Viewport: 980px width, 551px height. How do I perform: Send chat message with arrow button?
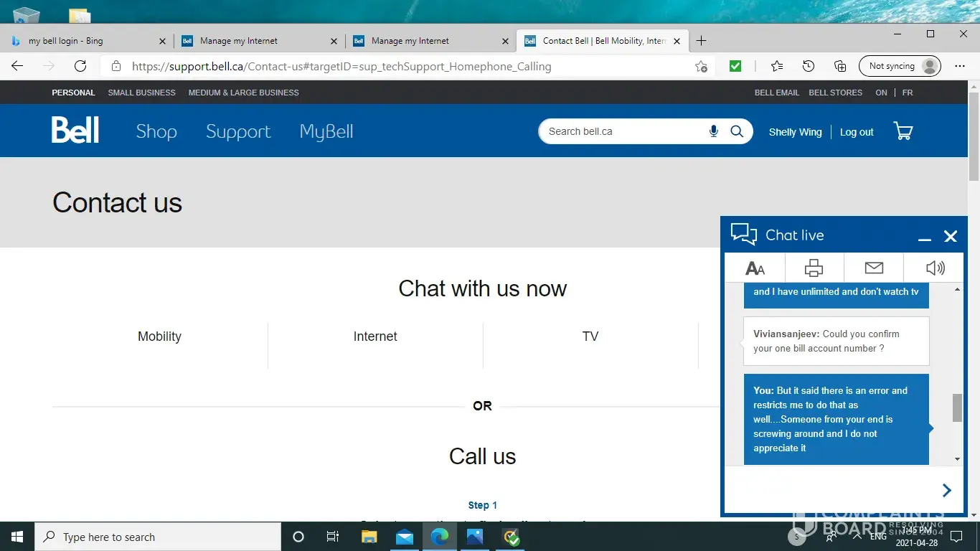click(946, 490)
